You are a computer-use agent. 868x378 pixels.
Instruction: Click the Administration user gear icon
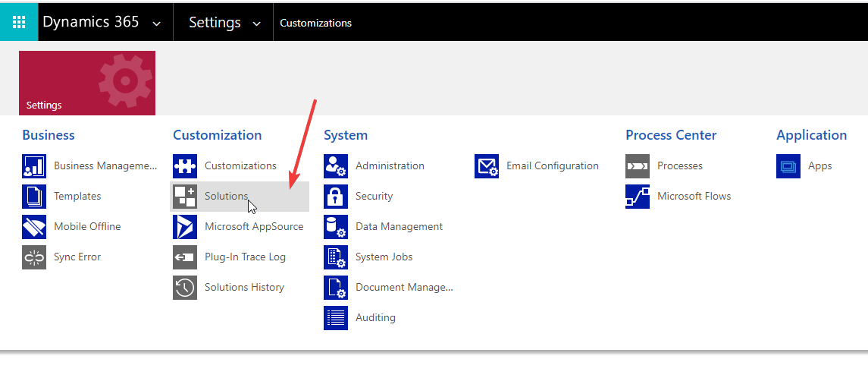pyautogui.click(x=336, y=166)
